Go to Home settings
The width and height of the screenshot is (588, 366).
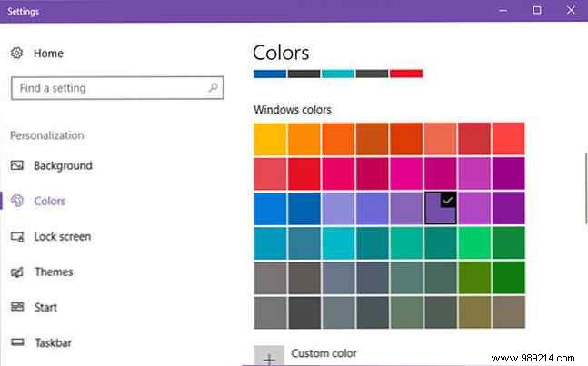(48, 54)
